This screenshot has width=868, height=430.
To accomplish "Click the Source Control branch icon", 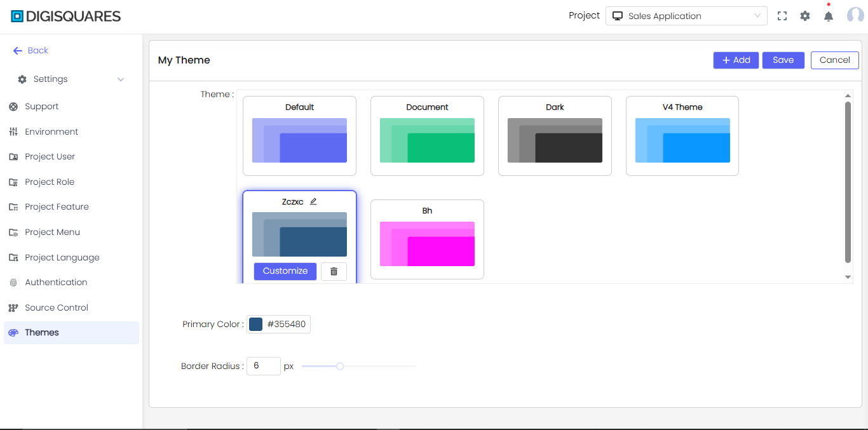I will point(13,308).
